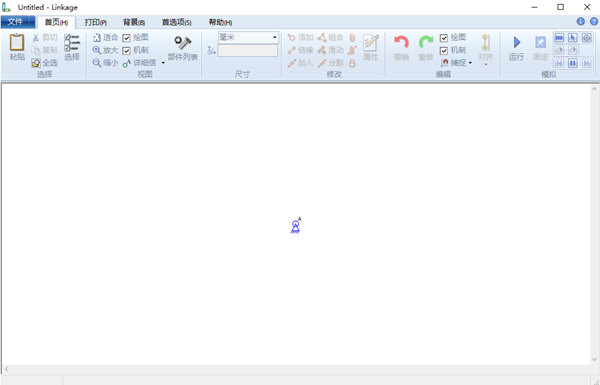The width and height of the screenshot is (600, 385).
Task: Click the Cut (剪切) scissors icon
Action: 36,38
